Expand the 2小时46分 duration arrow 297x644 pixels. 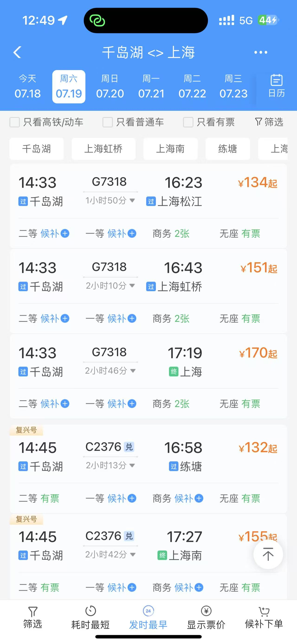click(x=133, y=371)
